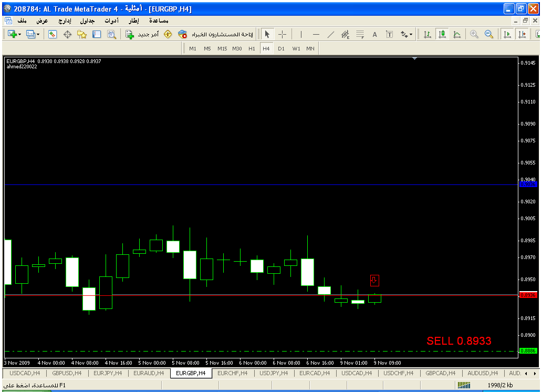Switch to the GBPUSD,H4 chart tab
The height and width of the screenshot is (392, 542).
[x=67, y=373]
